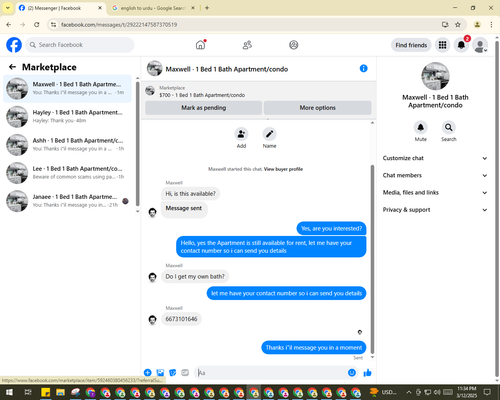Open the $700 Marketplace listing link
Image resolution: width=500 pixels, height=400 pixels.
202,95
